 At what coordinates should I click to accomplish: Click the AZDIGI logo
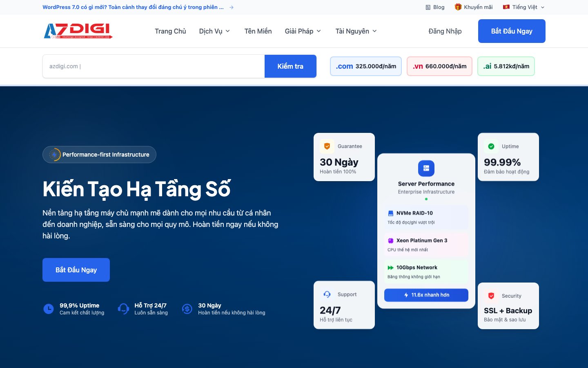coord(78,31)
